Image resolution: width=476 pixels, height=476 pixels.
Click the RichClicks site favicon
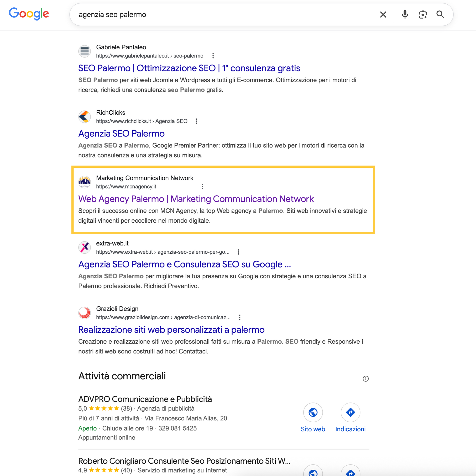tap(84, 117)
